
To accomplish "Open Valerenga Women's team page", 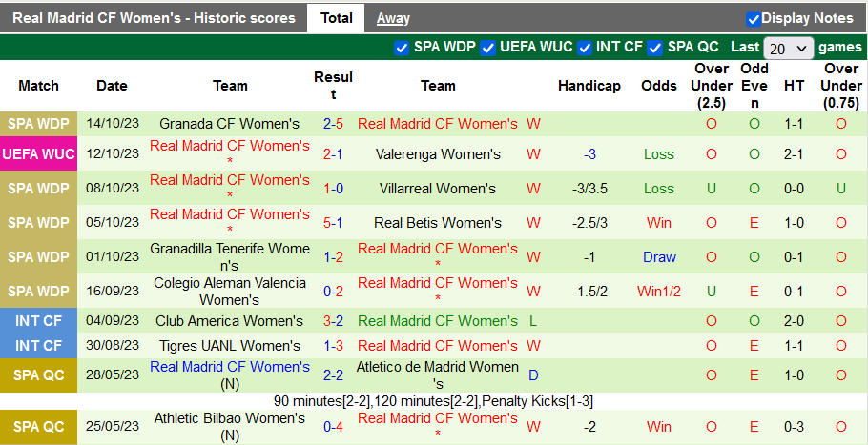I will click(x=438, y=154).
